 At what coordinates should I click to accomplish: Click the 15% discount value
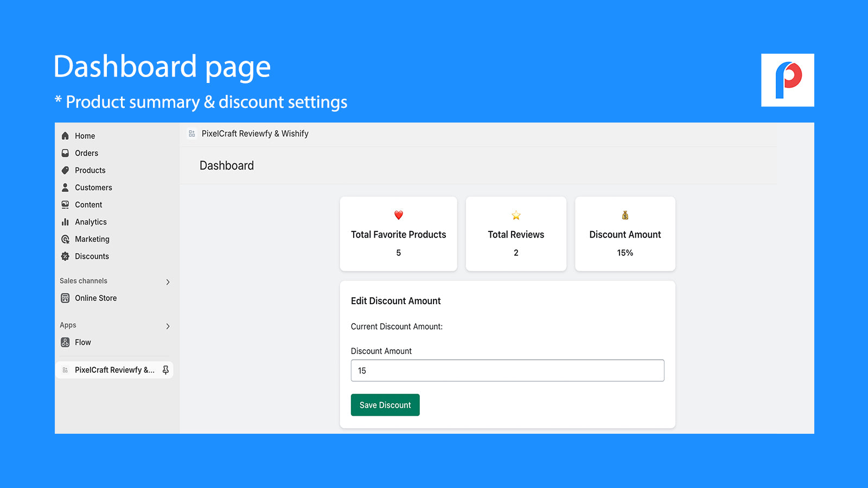(x=625, y=253)
